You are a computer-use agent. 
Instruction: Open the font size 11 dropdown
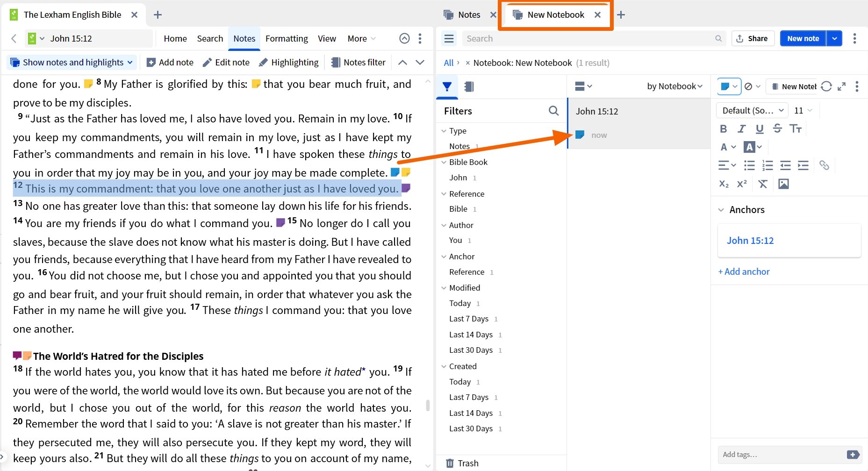click(803, 110)
